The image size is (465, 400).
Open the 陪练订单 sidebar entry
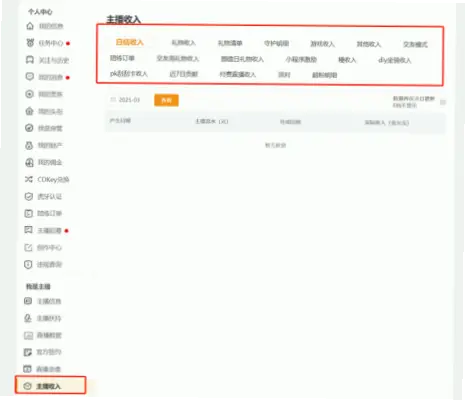click(43, 213)
